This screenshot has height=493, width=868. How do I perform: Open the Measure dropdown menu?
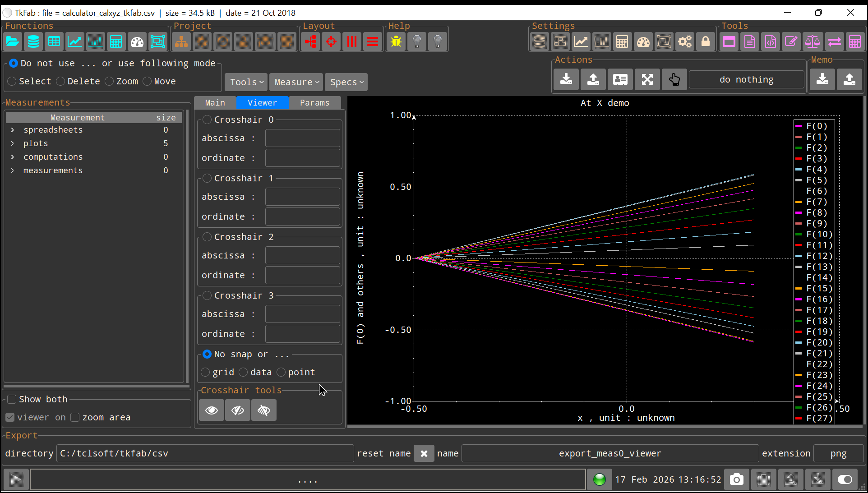pyautogui.click(x=296, y=82)
